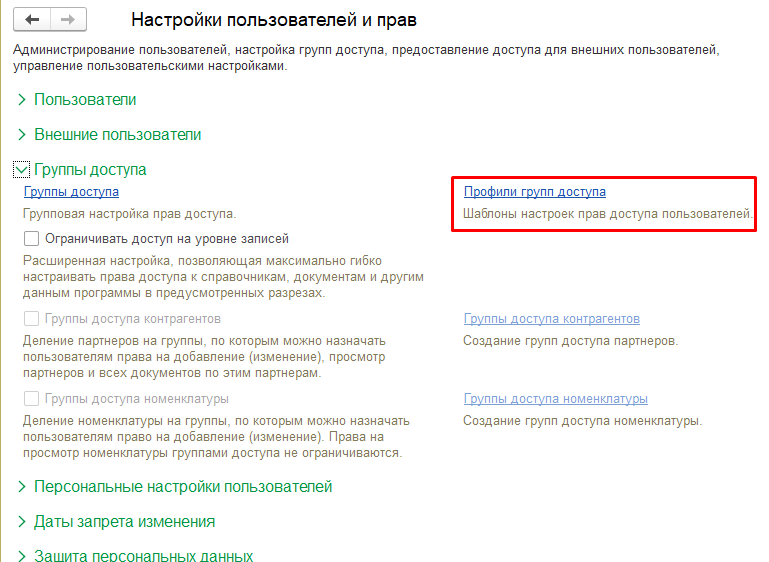The image size is (769, 562).
Task: Collapse the 'Группы доступа' section header
Action: point(90,170)
